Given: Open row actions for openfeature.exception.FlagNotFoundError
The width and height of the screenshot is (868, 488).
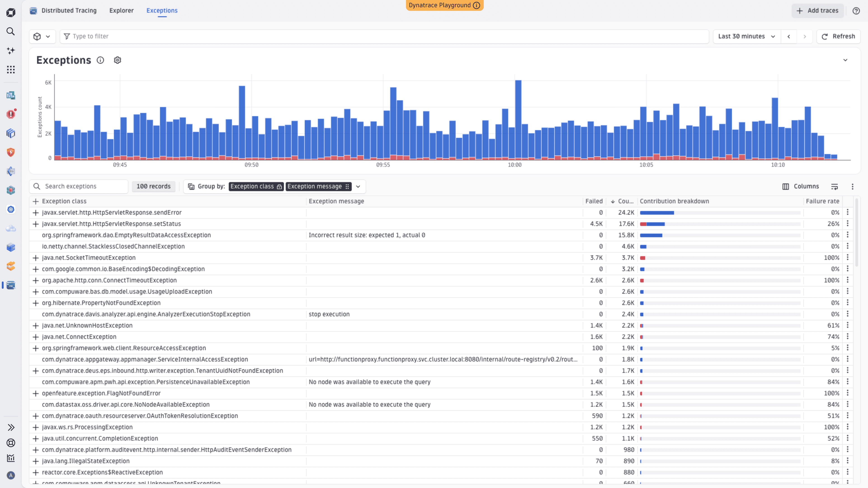Looking at the screenshot, I should tap(848, 393).
